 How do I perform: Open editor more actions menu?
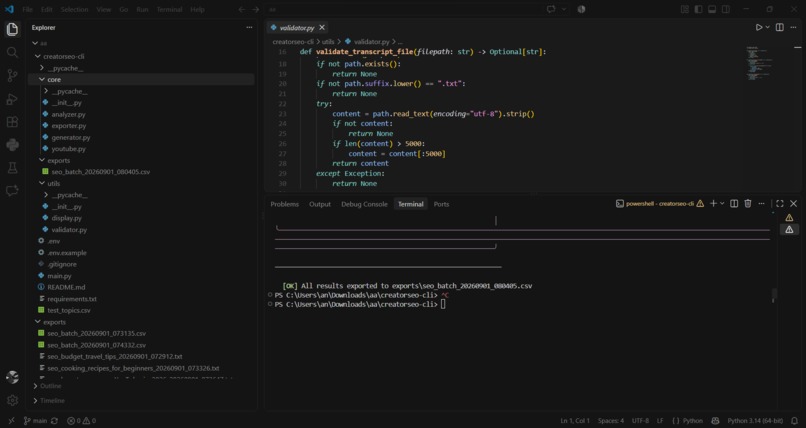click(x=794, y=27)
